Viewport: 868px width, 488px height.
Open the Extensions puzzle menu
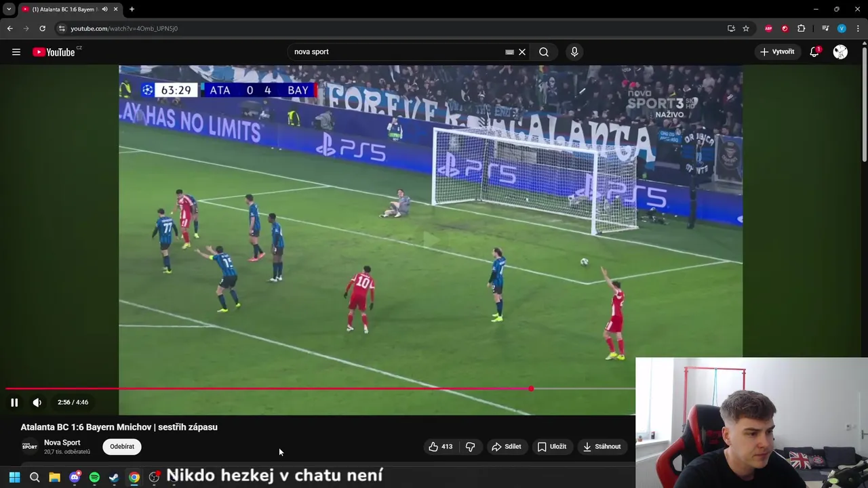pyautogui.click(x=802, y=28)
